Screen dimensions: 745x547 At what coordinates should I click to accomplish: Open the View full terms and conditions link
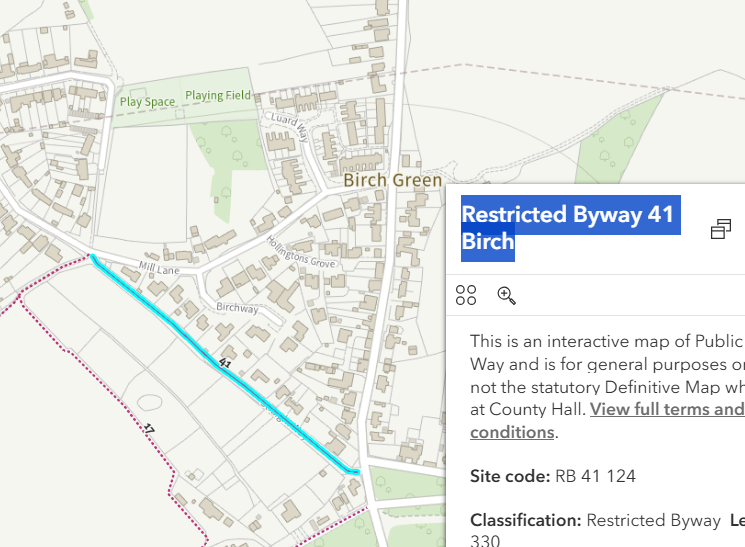(667, 409)
